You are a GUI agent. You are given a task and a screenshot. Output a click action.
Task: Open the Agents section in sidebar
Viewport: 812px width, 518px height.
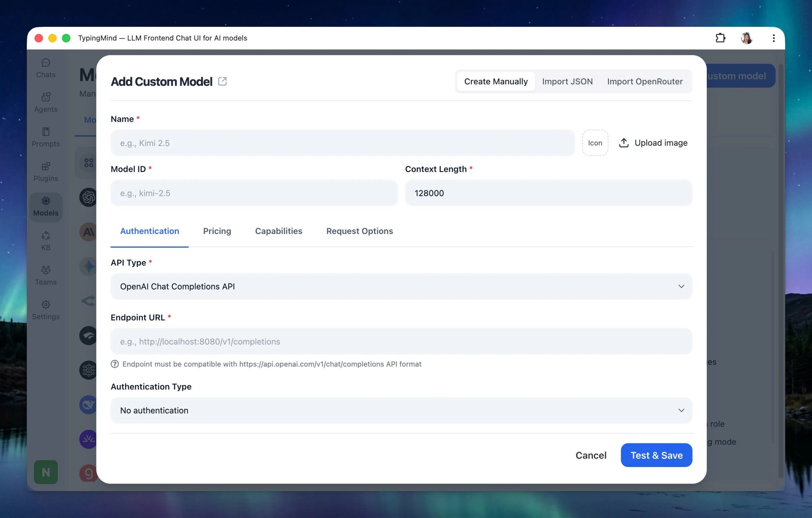click(46, 103)
